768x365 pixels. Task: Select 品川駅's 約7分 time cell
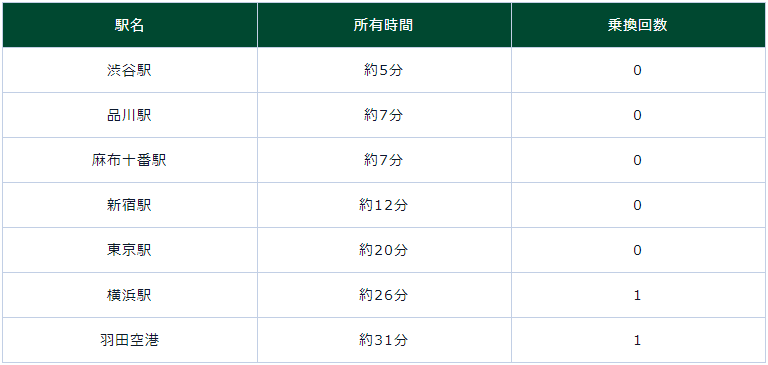coord(384,115)
